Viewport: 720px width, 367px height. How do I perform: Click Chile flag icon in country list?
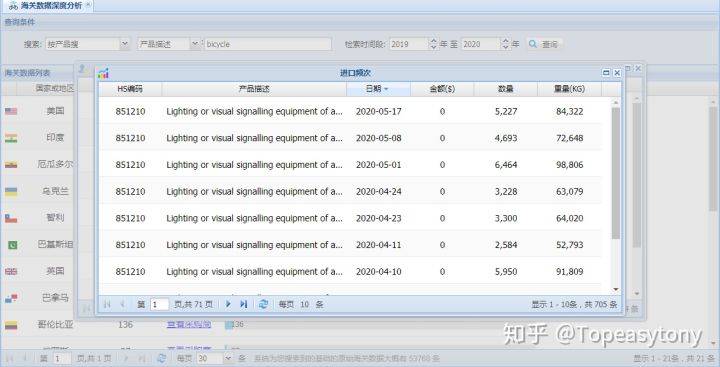coord(11,218)
